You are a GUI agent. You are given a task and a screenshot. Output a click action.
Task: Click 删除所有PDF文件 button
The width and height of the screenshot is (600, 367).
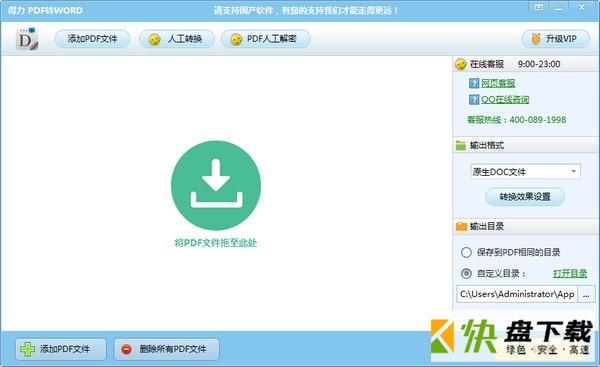click(166, 349)
